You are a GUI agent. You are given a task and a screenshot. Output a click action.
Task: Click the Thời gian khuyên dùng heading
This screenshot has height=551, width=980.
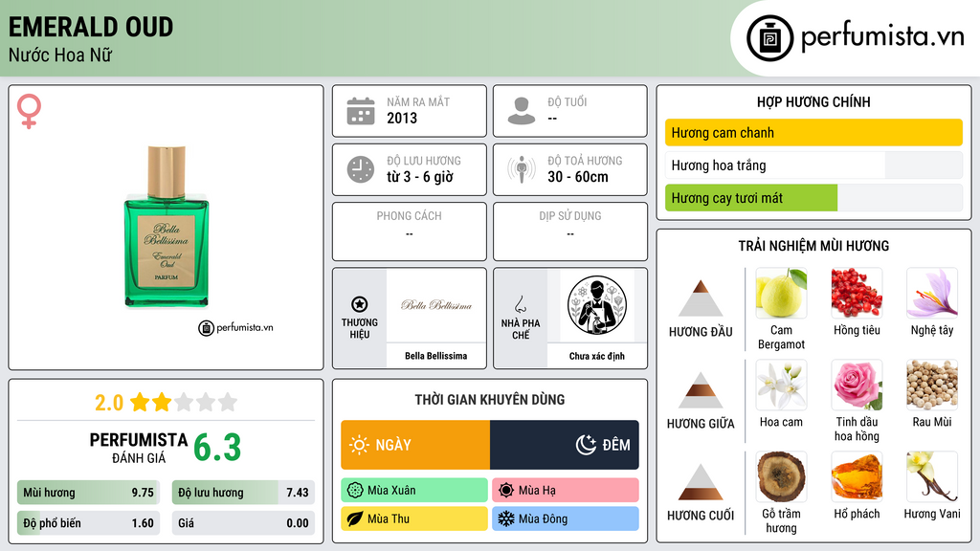(490, 399)
